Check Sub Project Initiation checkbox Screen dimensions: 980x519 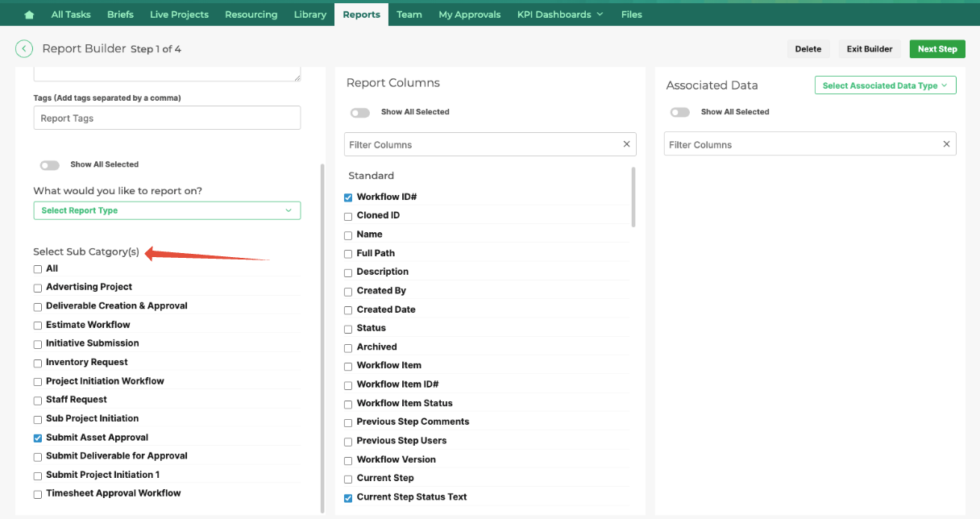(38, 420)
